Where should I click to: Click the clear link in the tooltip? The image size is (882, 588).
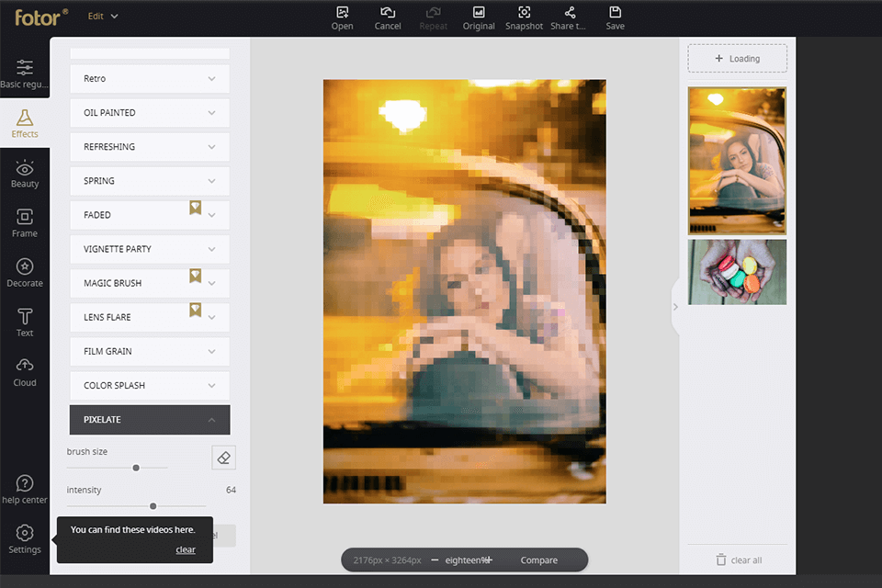pyautogui.click(x=186, y=549)
